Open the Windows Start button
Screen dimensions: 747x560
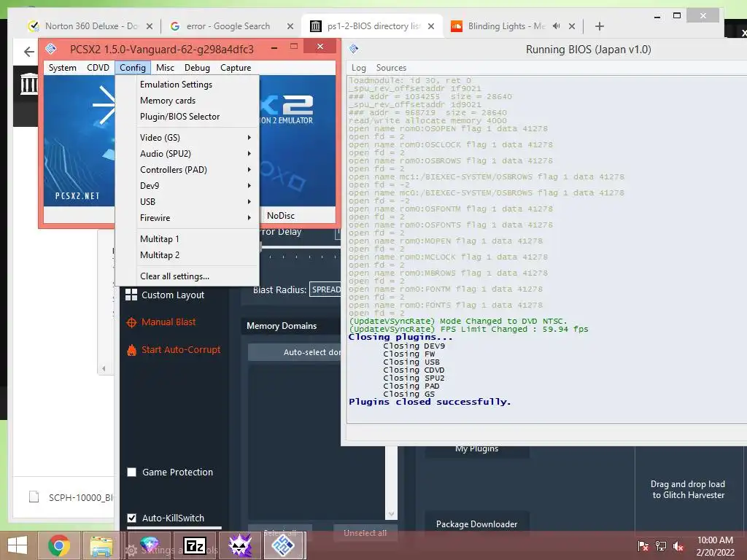click(18, 545)
